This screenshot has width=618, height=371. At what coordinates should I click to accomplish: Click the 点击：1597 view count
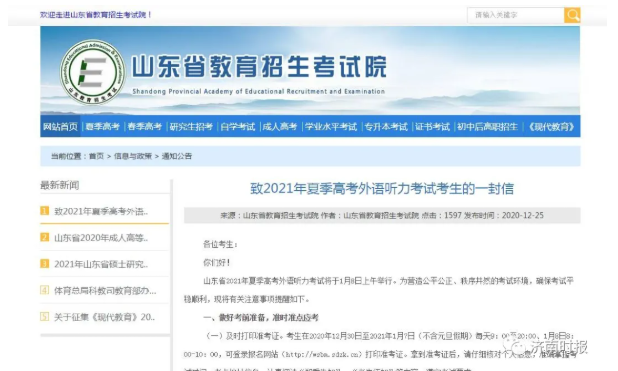tap(441, 215)
